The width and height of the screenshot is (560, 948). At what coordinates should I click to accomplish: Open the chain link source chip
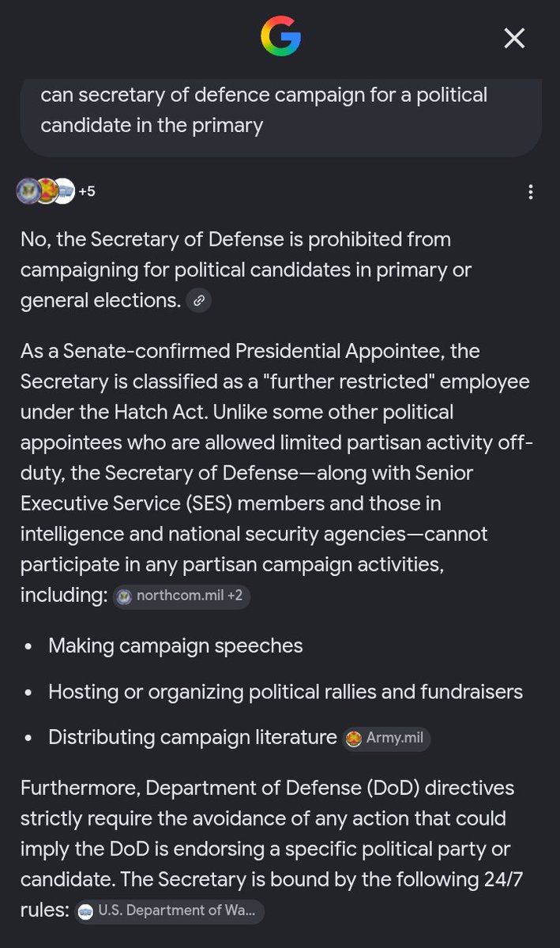(199, 300)
